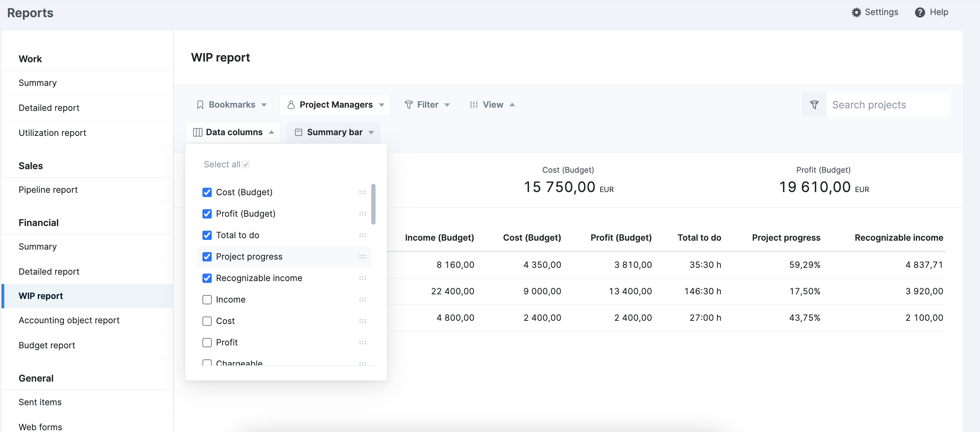This screenshot has width=980, height=432.
Task: Open the Filter dropdown arrow
Action: [447, 105]
